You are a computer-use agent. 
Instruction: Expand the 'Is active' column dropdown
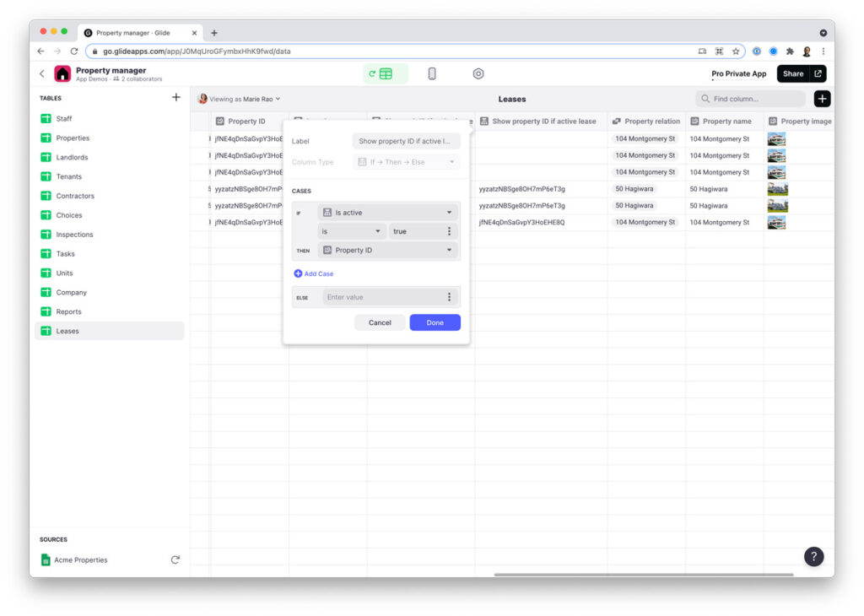388,213
